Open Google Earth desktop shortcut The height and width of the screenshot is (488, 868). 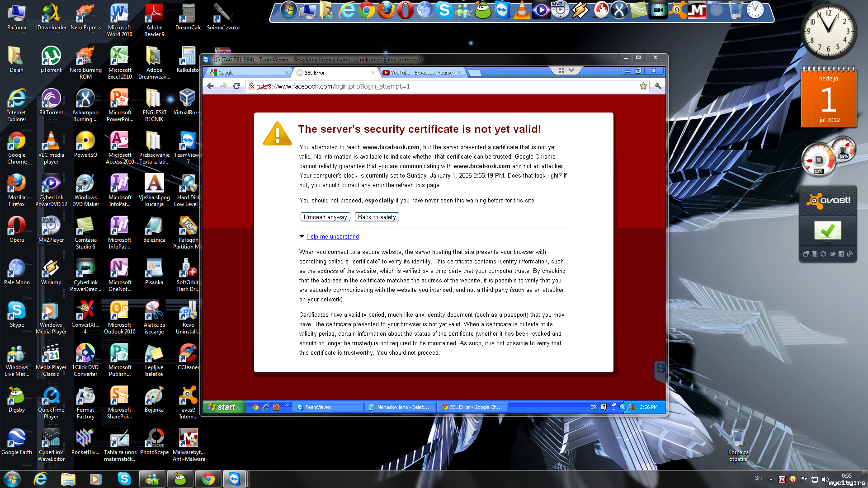pos(17,438)
